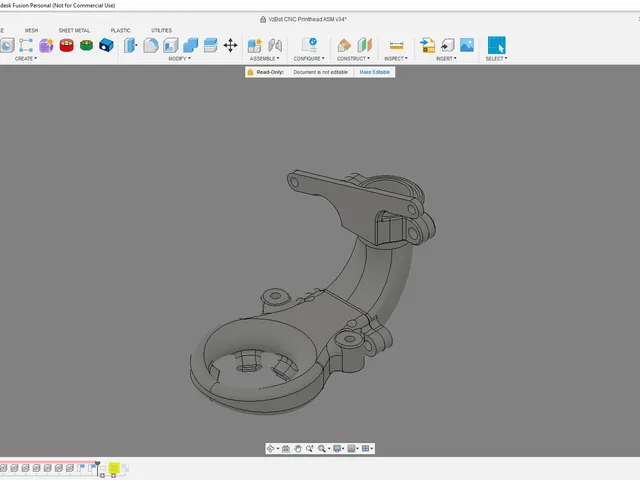This screenshot has width=640, height=480.
Task: Open the CONFIGURE dropdown menu
Action: point(309,59)
